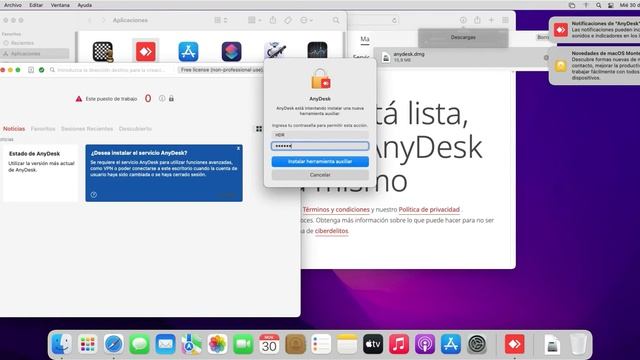Screen dimensions: 640x360
Task: Open the Shortcuts app in the Finder window
Action: (x=231, y=52)
